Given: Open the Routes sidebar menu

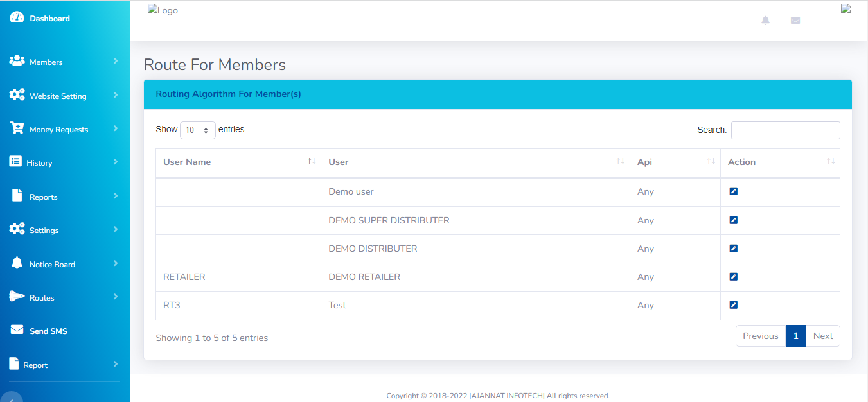Looking at the screenshot, I should pyautogui.click(x=64, y=297).
